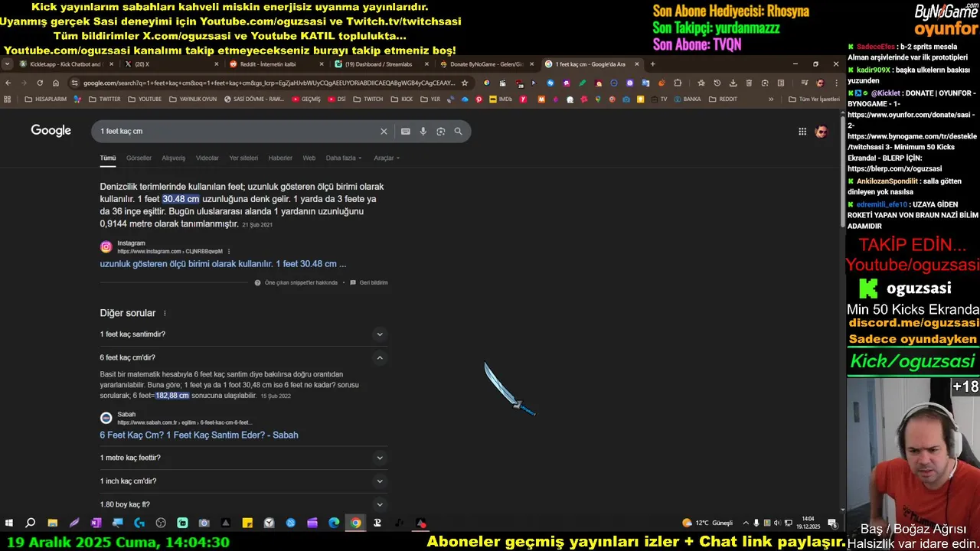This screenshot has height=551, width=980.
Task: Open the bookmark apps grid icon
Action: tap(8, 99)
